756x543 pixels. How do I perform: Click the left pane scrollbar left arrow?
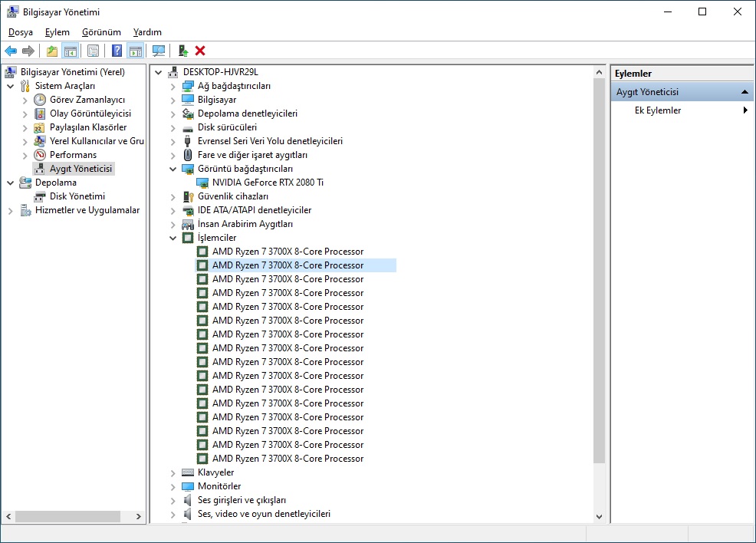coord(8,516)
